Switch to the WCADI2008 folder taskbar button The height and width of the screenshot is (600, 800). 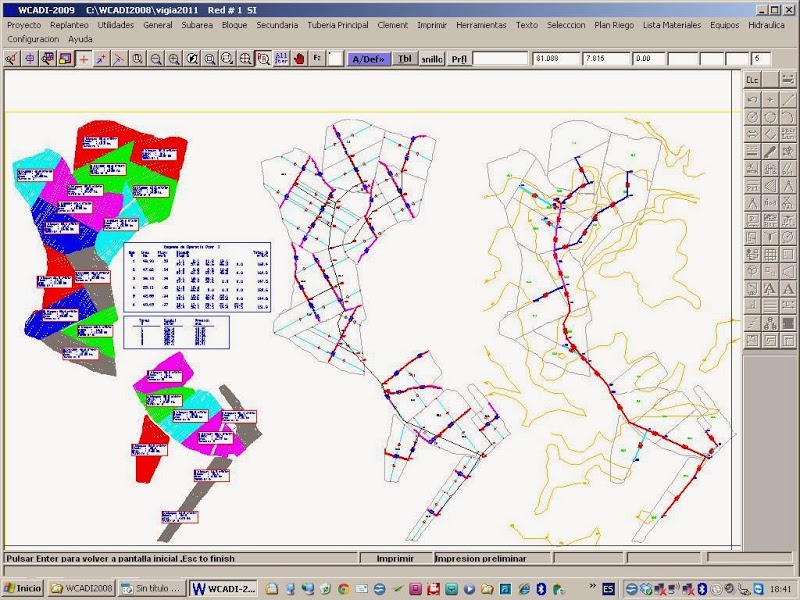click(82, 588)
